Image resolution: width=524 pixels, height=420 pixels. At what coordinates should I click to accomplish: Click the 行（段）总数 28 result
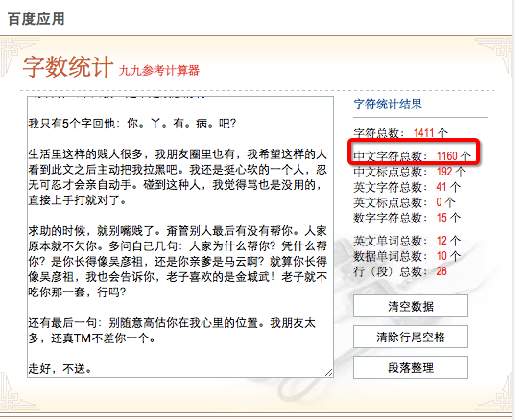(400, 271)
